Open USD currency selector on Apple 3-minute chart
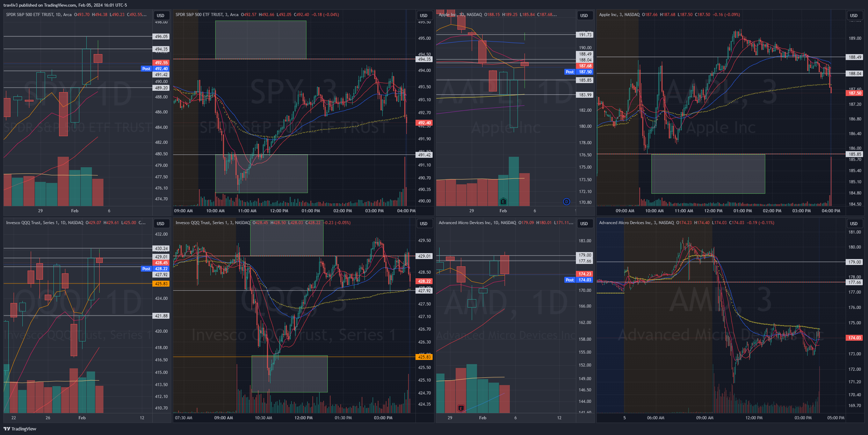Image resolution: width=868 pixels, height=435 pixels. pos(854,15)
